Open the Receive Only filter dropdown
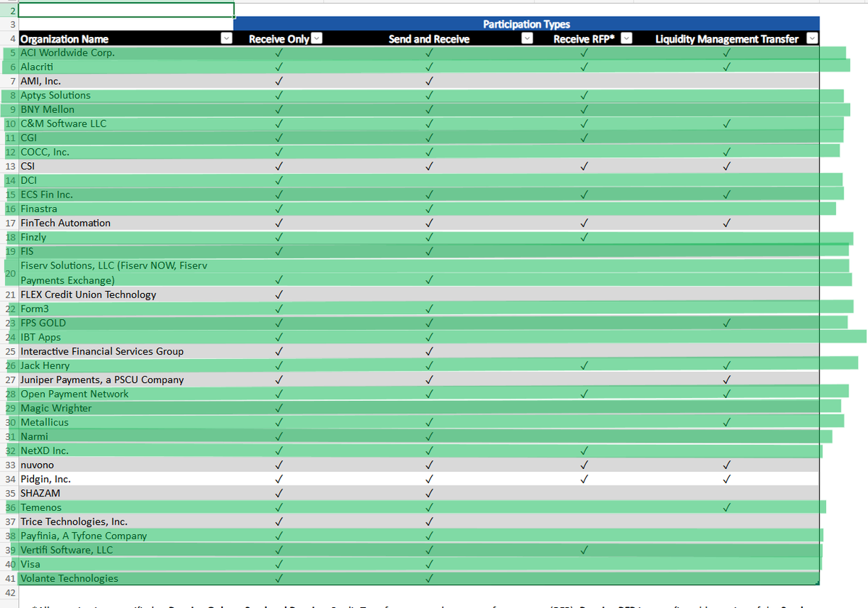The width and height of the screenshot is (868, 608). coord(316,39)
